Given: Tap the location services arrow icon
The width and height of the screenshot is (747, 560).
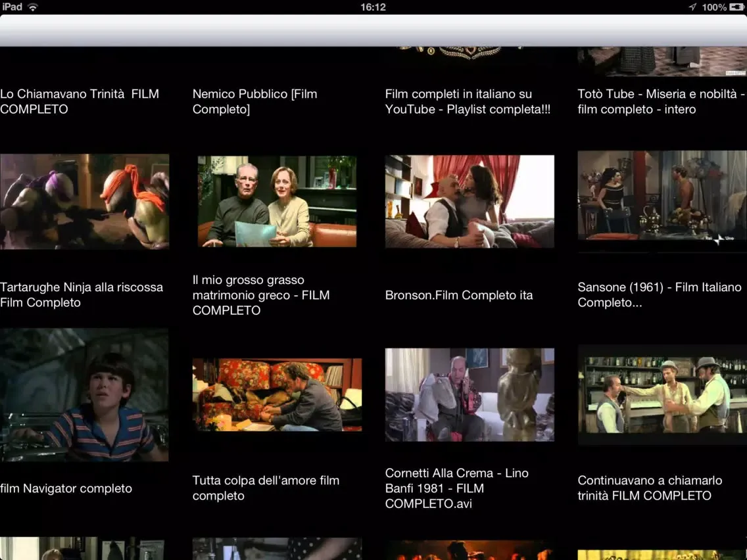Looking at the screenshot, I should point(692,7).
